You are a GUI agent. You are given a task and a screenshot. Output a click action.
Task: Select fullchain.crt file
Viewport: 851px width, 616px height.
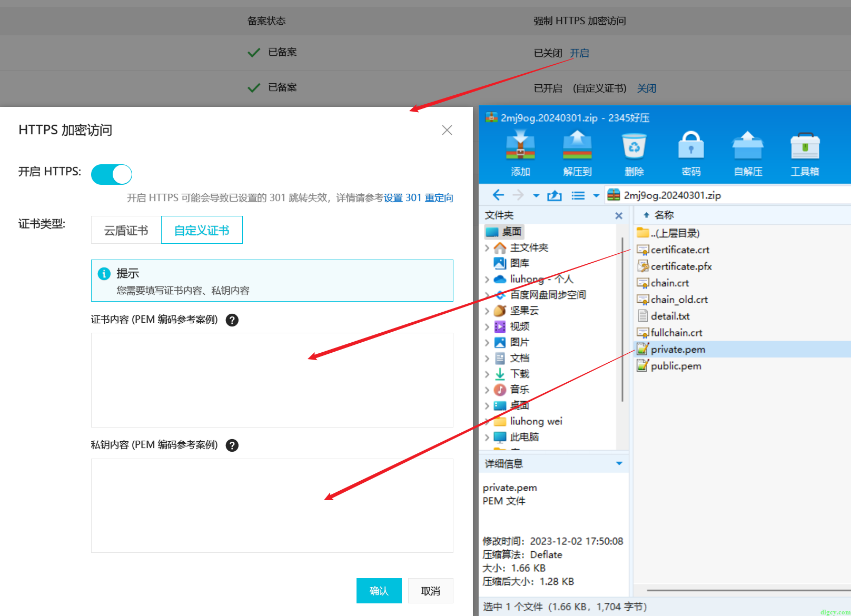[x=676, y=333]
